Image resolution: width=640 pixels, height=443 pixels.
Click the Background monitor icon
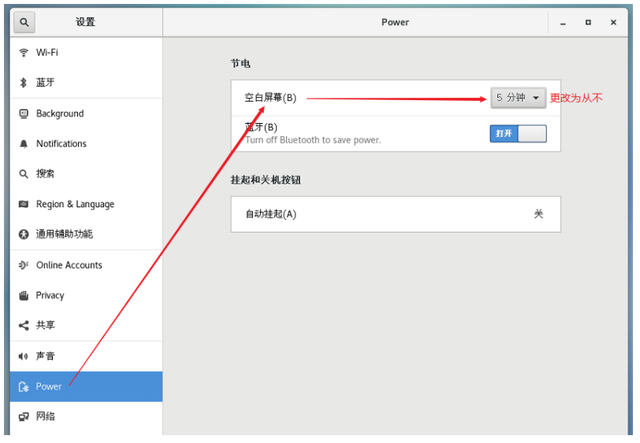point(24,114)
